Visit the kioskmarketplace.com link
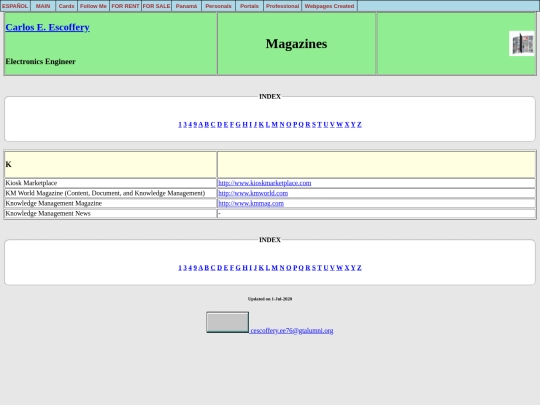The width and height of the screenshot is (540, 405). [264, 183]
